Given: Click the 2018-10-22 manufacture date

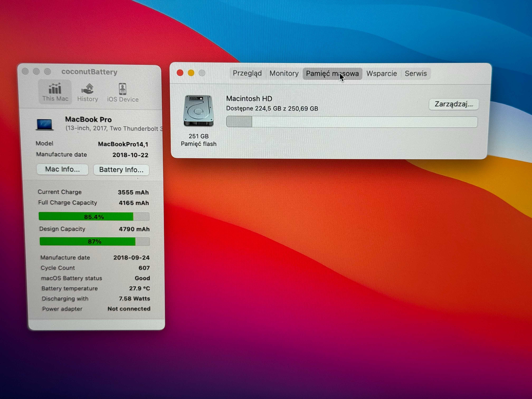Looking at the screenshot, I should [x=130, y=155].
